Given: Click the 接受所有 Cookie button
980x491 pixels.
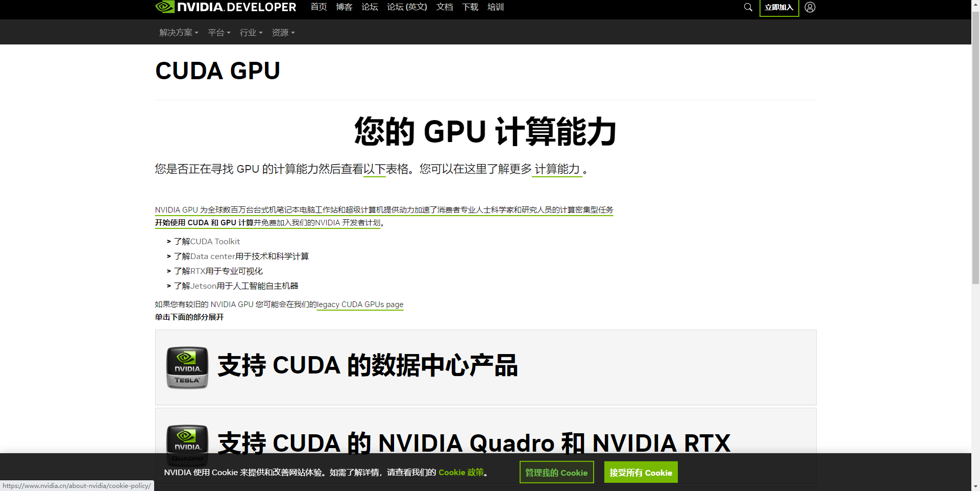Looking at the screenshot, I should point(641,472).
